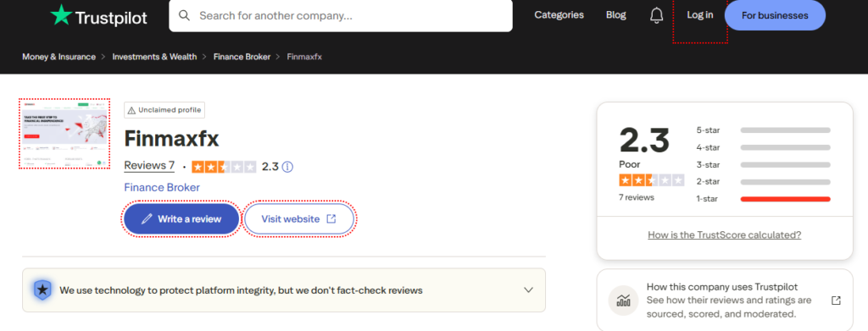The image size is (868, 331).
Task: Open the Reviews 7 link
Action: click(x=149, y=166)
